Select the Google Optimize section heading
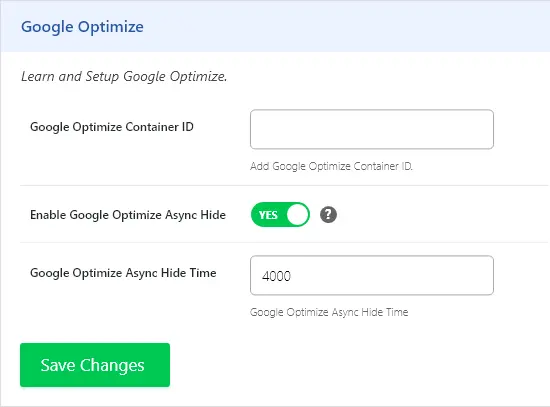550x407 pixels. click(x=82, y=27)
